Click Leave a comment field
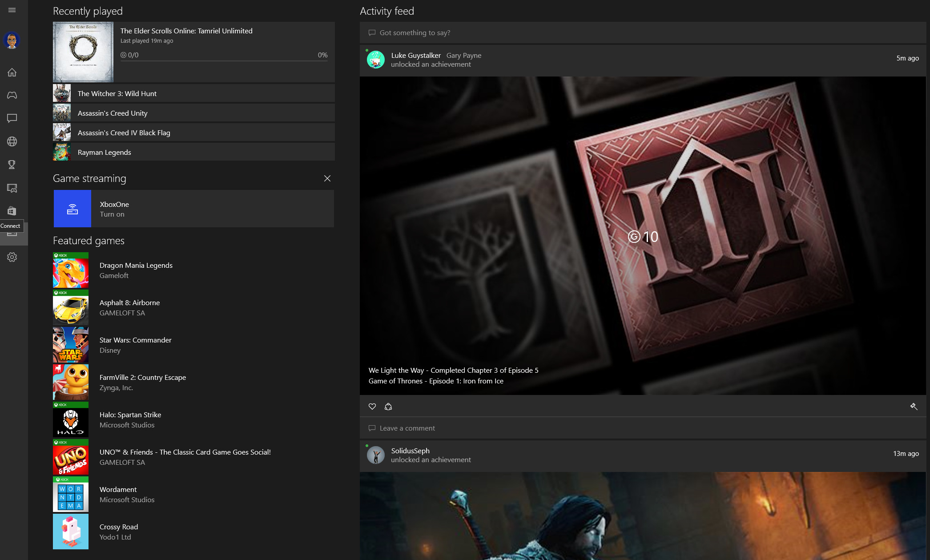 click(x=643, y=428)
